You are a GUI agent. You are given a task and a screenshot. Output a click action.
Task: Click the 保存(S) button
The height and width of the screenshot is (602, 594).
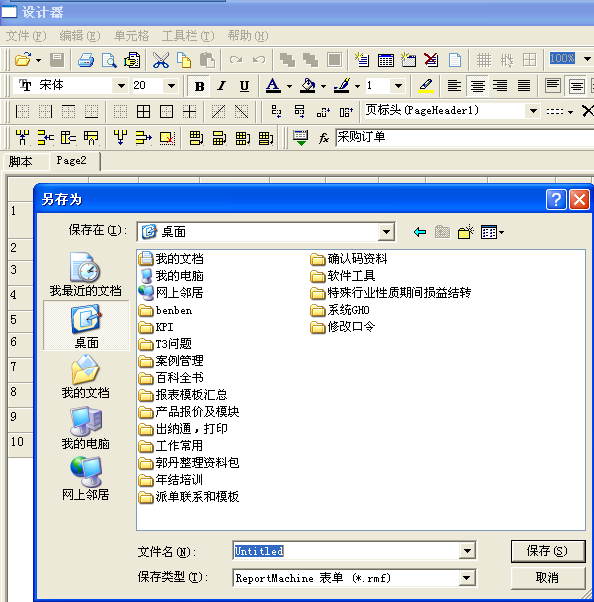point(548,551)
